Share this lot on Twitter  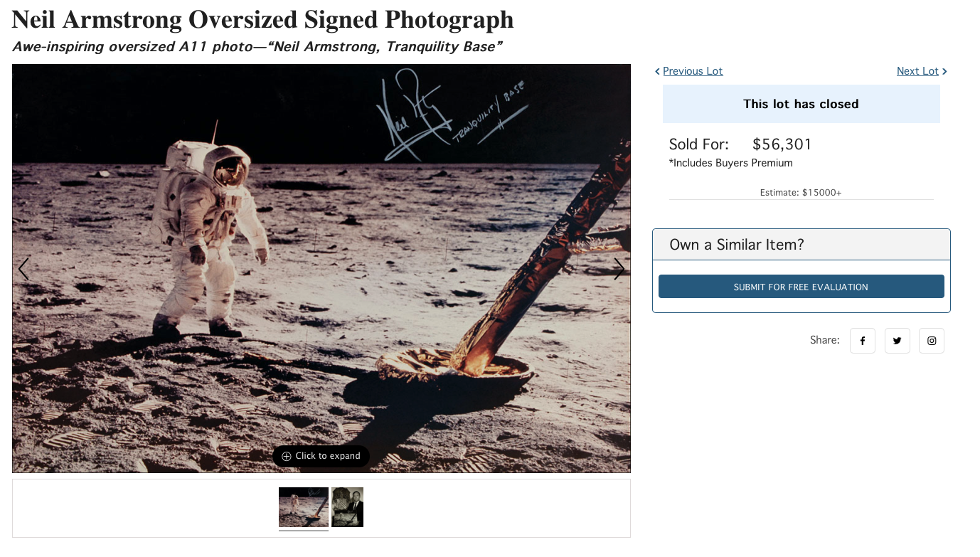898,341
